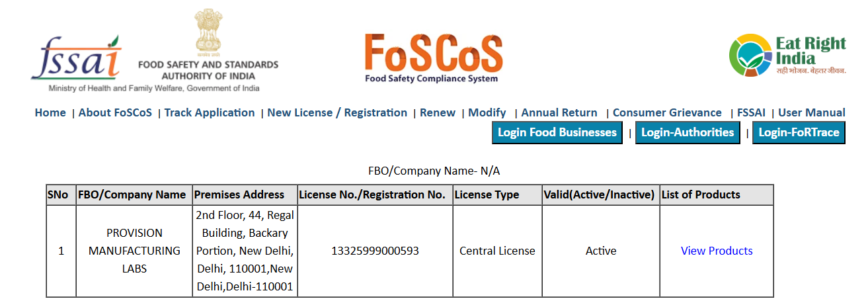Image resolution: width=868 pixels, height=299 pixels.
Task: Click the FoSCoS logo
Action: point(432,58)
